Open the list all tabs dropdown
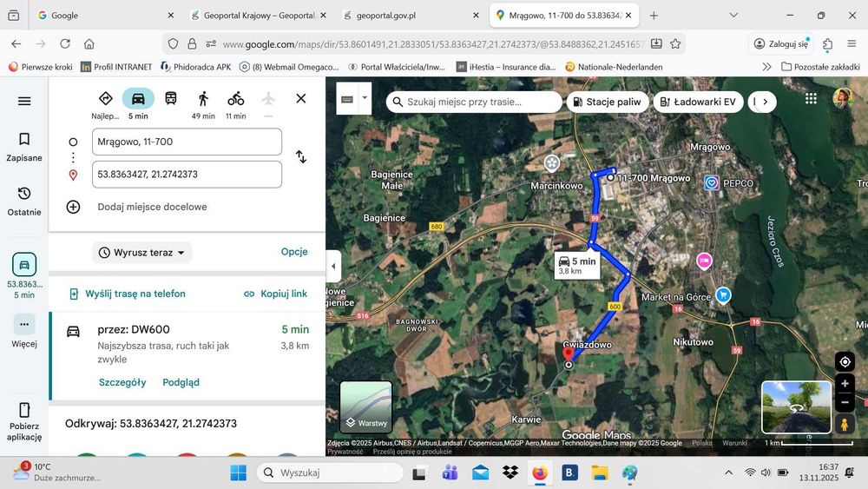The image size is (868, 489). [x=733, y=16]
